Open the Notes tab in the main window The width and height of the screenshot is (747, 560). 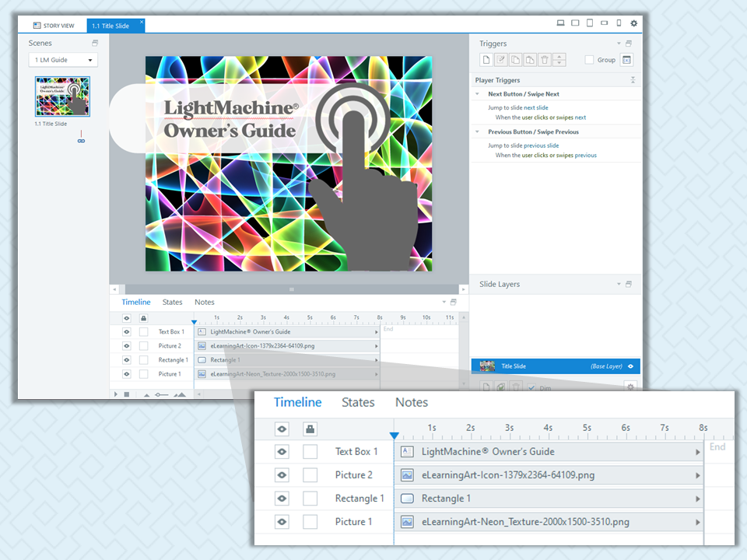coord(205,302)
